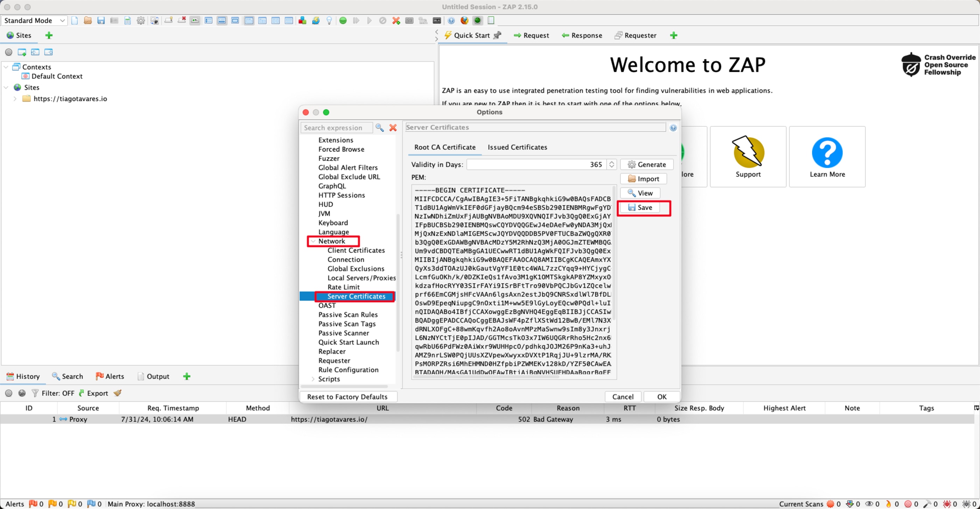This screenshot has height=509, width=980.
Task: Switch to the Issued Certificates tab
Action: point(517,147)
